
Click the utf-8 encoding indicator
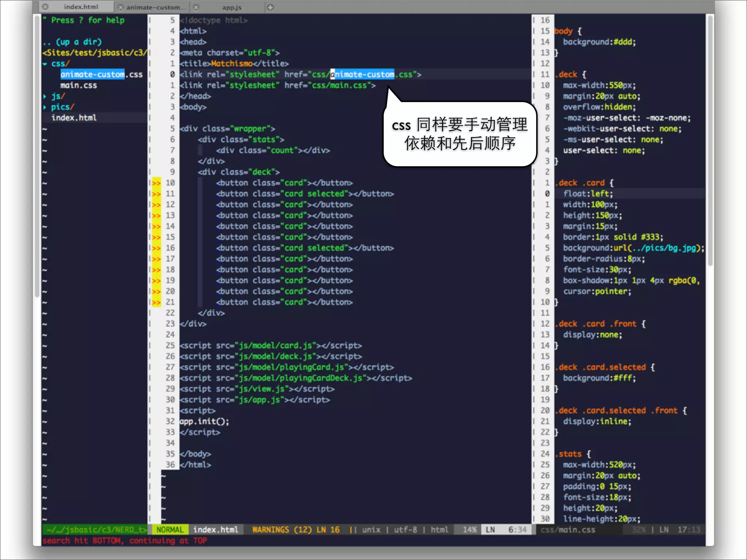click(405, 530)
